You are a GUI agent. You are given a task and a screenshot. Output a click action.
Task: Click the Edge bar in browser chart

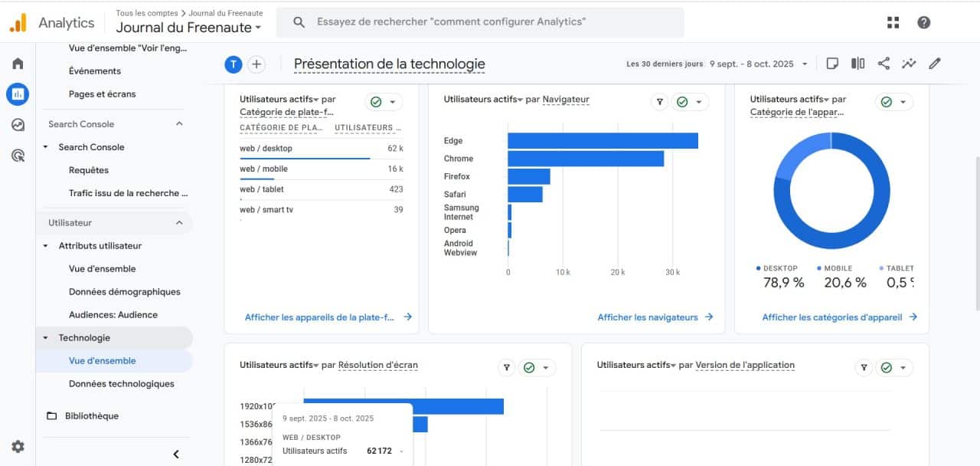point(603,141)
